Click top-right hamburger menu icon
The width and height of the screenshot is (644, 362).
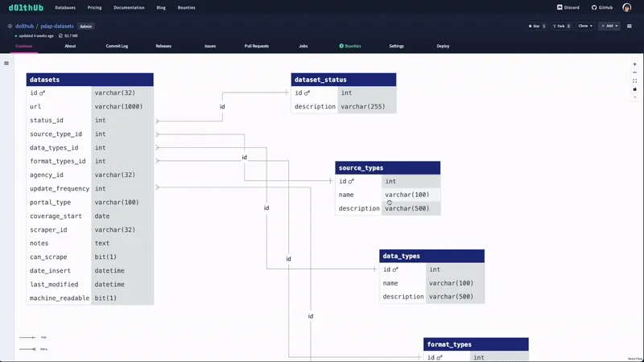coord(630,26)
